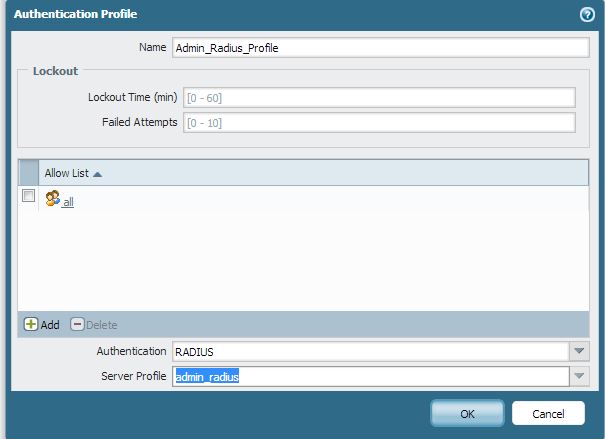Click the Lockout Time (min) field
Screen dimensions: 605x439
(x=379, y=98)
